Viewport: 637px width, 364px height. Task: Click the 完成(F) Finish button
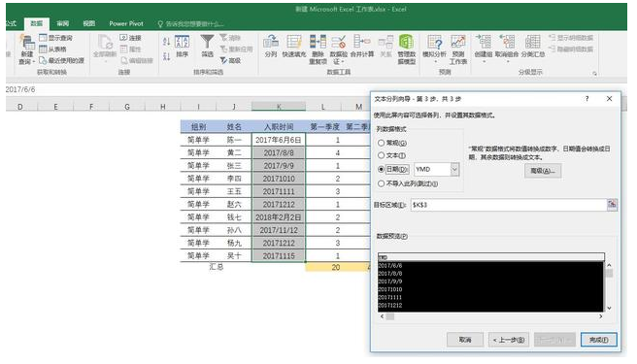(599, 340)
